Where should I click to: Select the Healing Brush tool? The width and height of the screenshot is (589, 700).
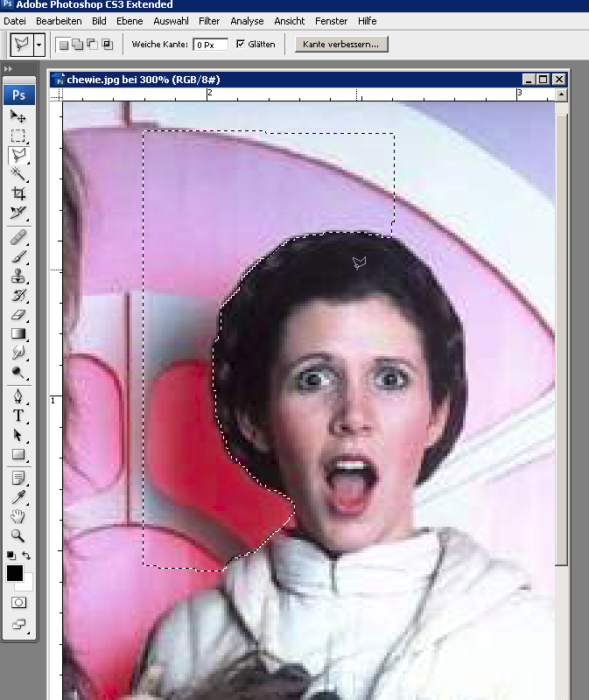pyautogui.click(x=18, y=237)
